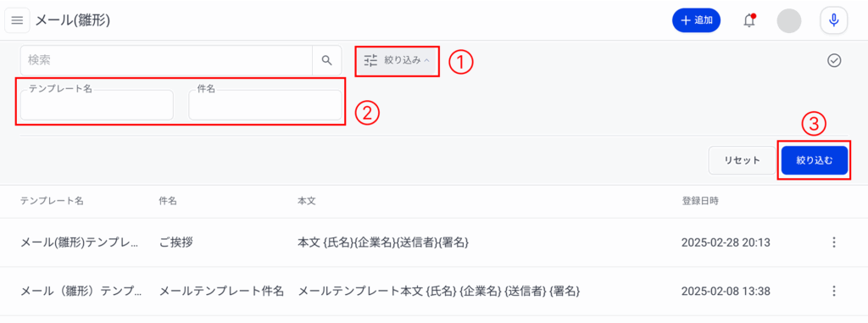
Task: Click the 追加 add button
Action: click(696, 20)
